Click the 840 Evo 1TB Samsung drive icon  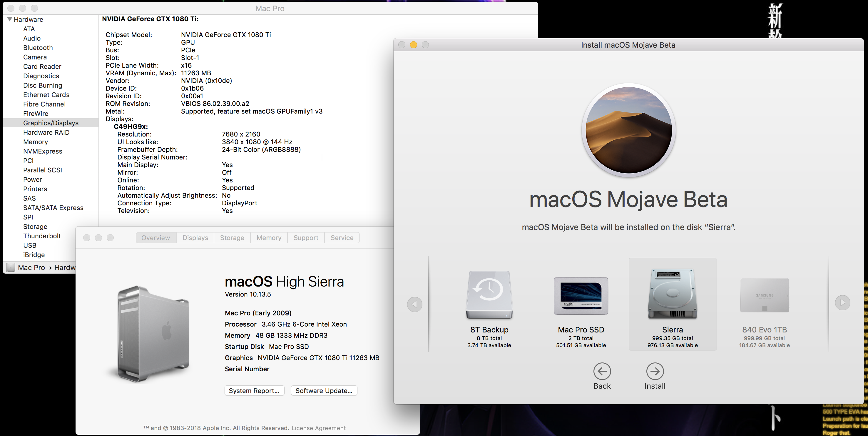pyautogui.click(x=764, y=295)
